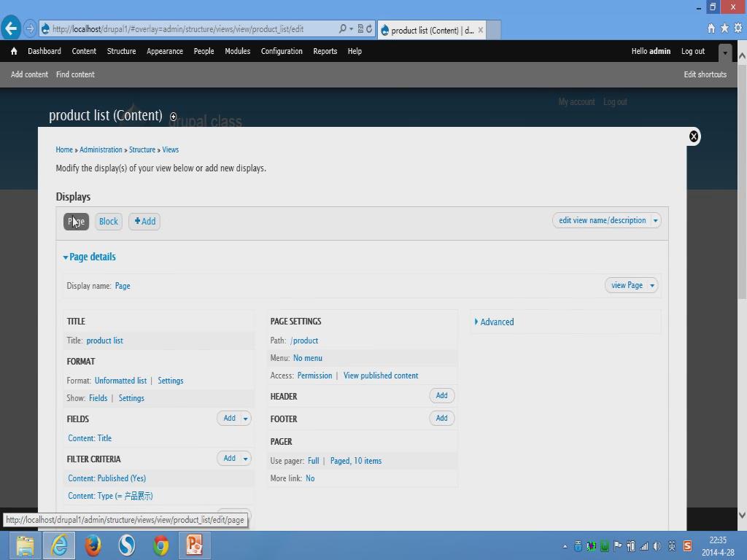Screen dimensions: 747x560
Task: Open edit view name/description dropdown arrow
Action: (x=656, y=220)
